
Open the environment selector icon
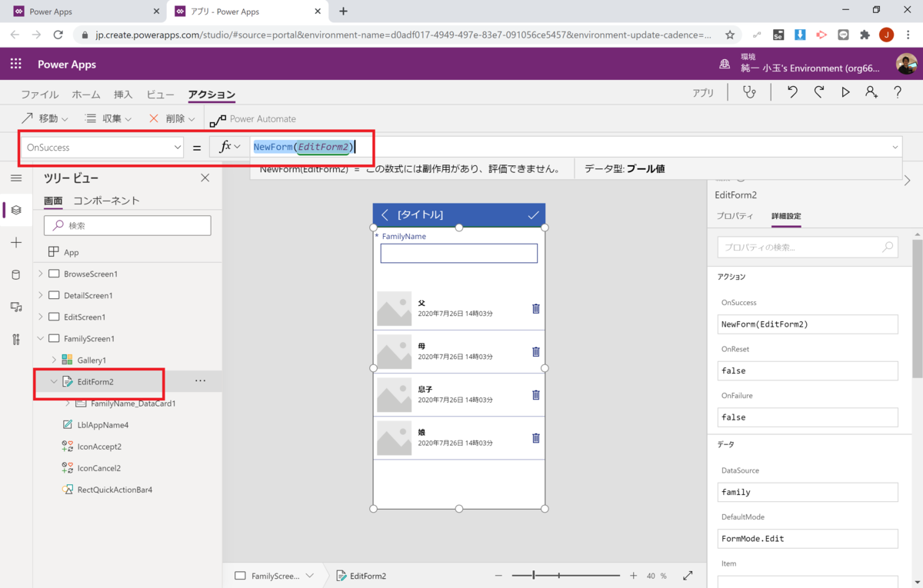(725, 65)
